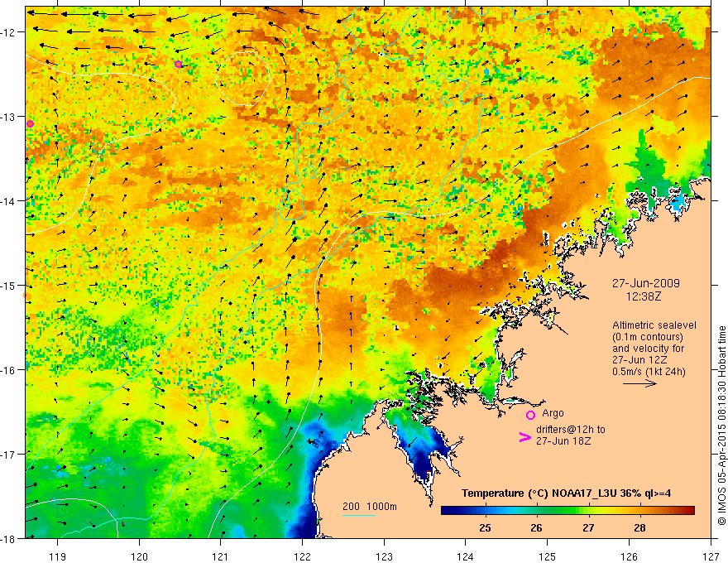Click the longitude axis label 119
Image resolution: width=728 pixels, height=563 pixels.
click(x=58, y=556)
